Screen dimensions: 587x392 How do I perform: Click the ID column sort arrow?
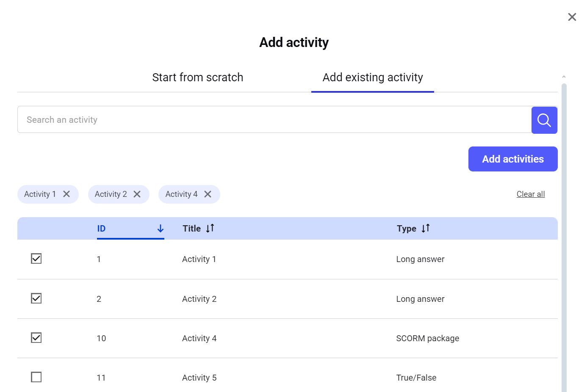point(161,229)
